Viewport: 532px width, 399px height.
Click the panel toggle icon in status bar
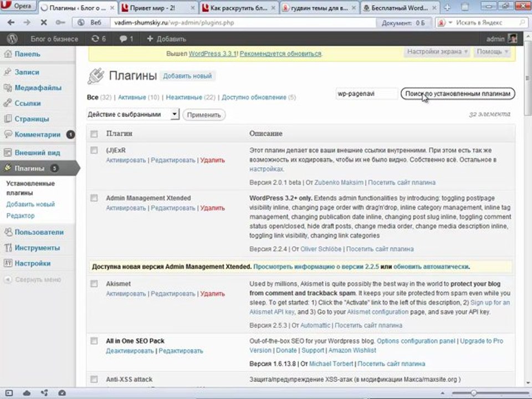pyautogui.click(x=9, y=393)
